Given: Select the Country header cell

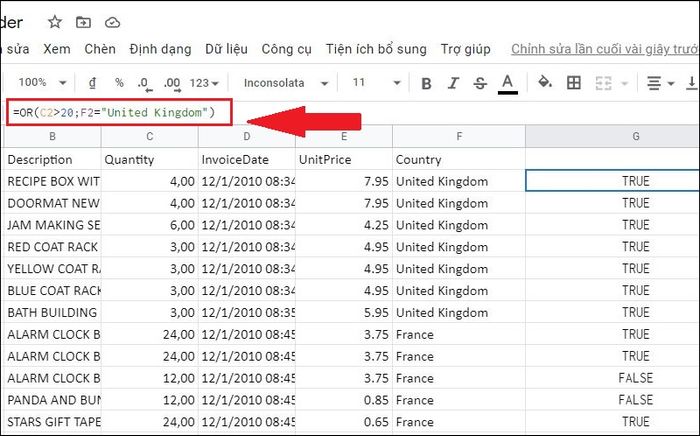Looking at the screenshot, I should pos(459,159).
